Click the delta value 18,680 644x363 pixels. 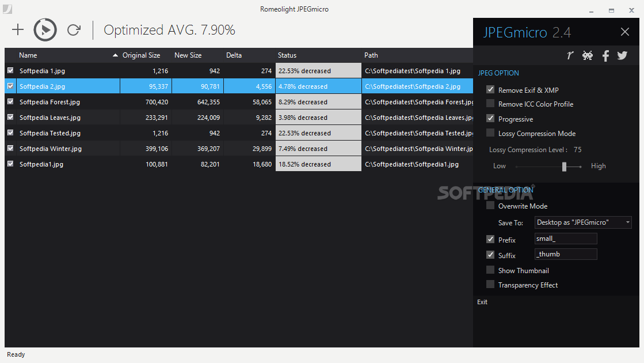(x=262, y=164)
